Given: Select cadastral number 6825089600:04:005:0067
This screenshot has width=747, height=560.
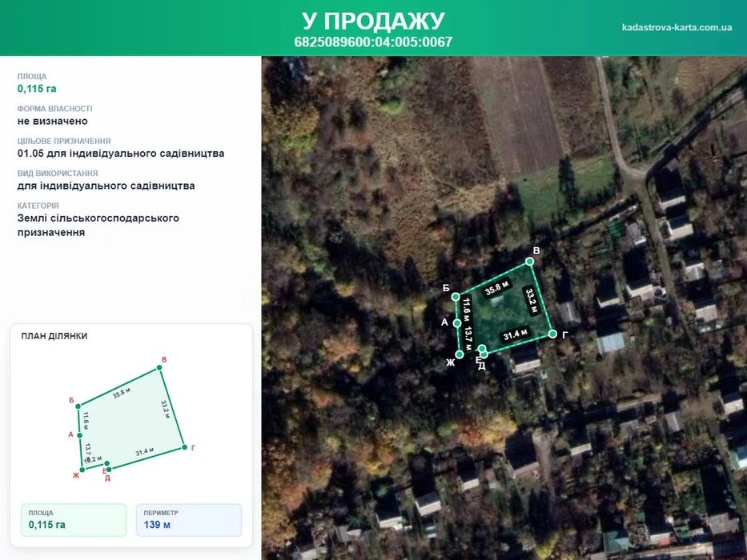Looking at the screenshot, I should [373, 42].
